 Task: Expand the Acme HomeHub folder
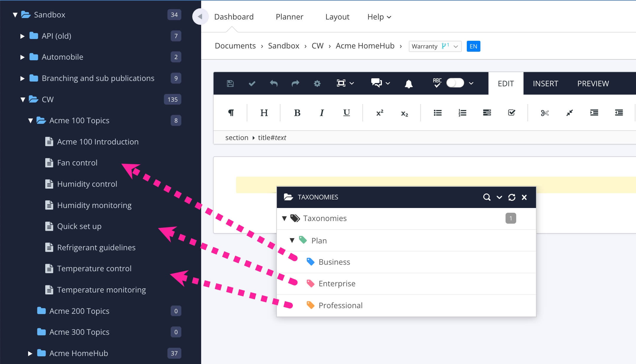(30, 353)
